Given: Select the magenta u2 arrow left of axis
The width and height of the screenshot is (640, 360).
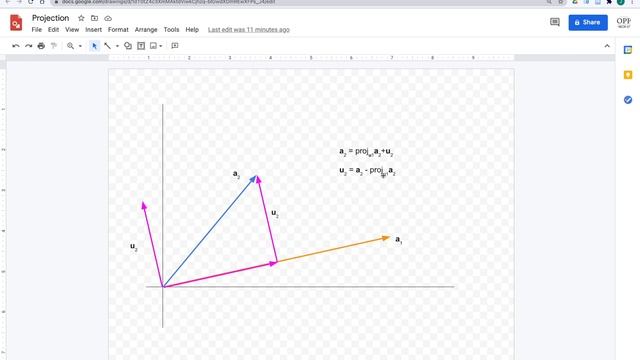Looking at the screenshot, I should [153, 244].
